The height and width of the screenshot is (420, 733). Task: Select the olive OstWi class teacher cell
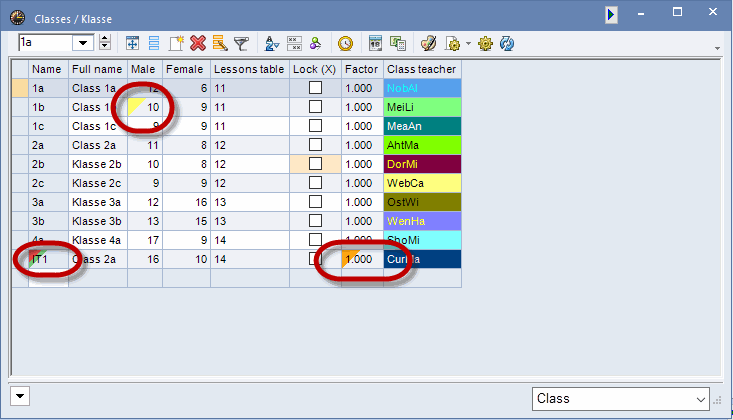[x=423, y=202]
